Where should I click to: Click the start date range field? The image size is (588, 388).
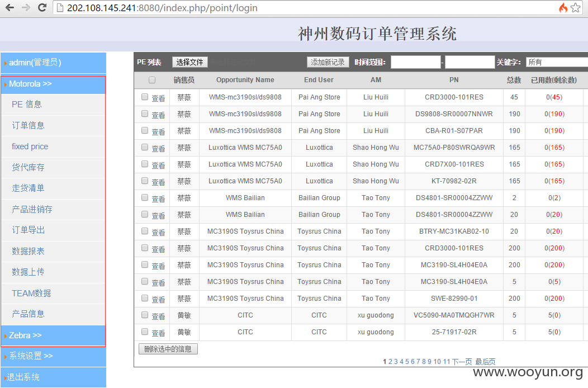pyautogui.click(x=415, y=62)
